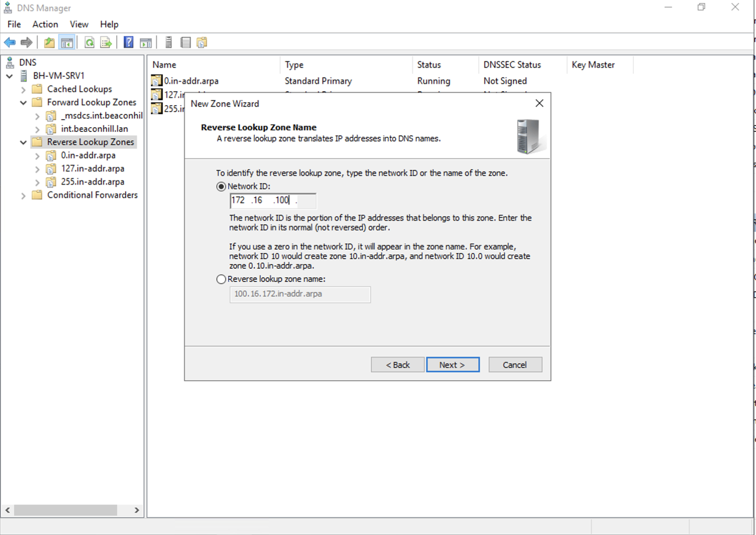Screen dimensions: 756x535
Task: Expand the Cached Lookups node
Action: [x=23, y=89]
